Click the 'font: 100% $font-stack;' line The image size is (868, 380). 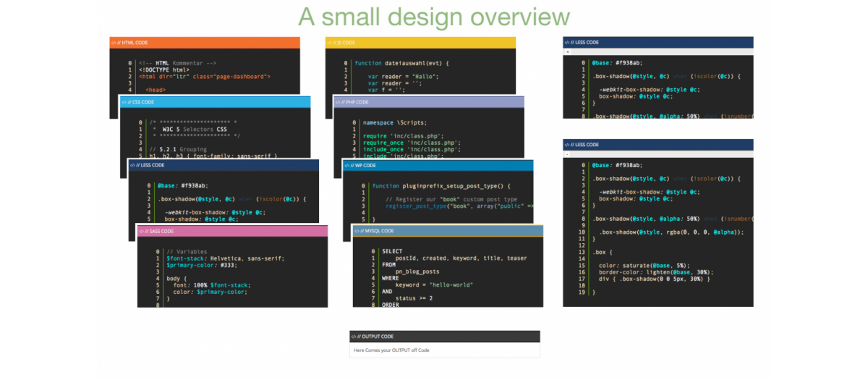pos(210,284)
